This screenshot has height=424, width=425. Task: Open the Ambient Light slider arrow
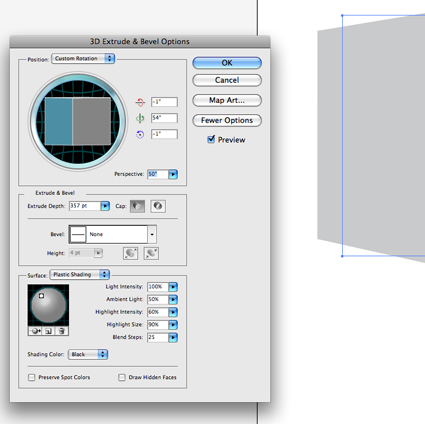click(173, 299)
